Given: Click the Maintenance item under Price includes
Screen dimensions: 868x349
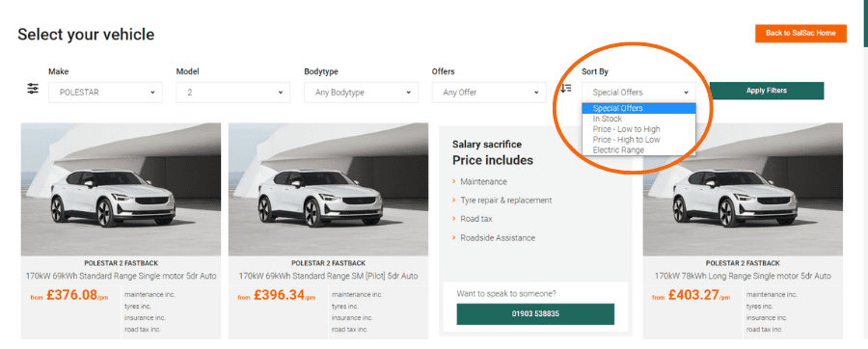Looking at the screenshot, I should coord(483,181).
